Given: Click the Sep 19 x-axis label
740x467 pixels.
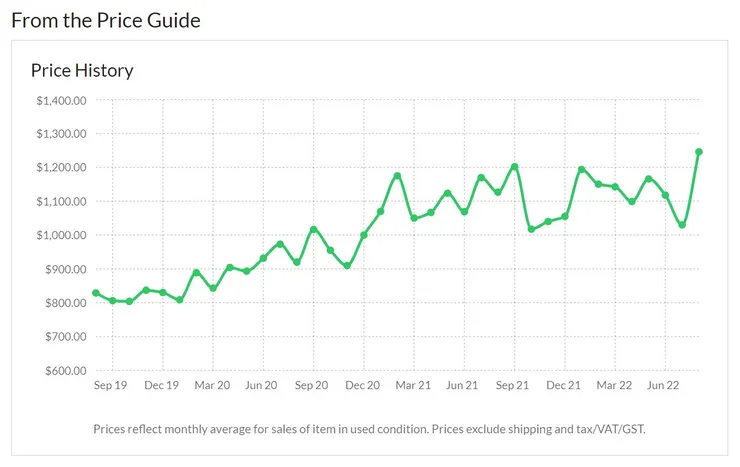Looking at the screenshot, I should pyautogui.click(x=110, y=385).
